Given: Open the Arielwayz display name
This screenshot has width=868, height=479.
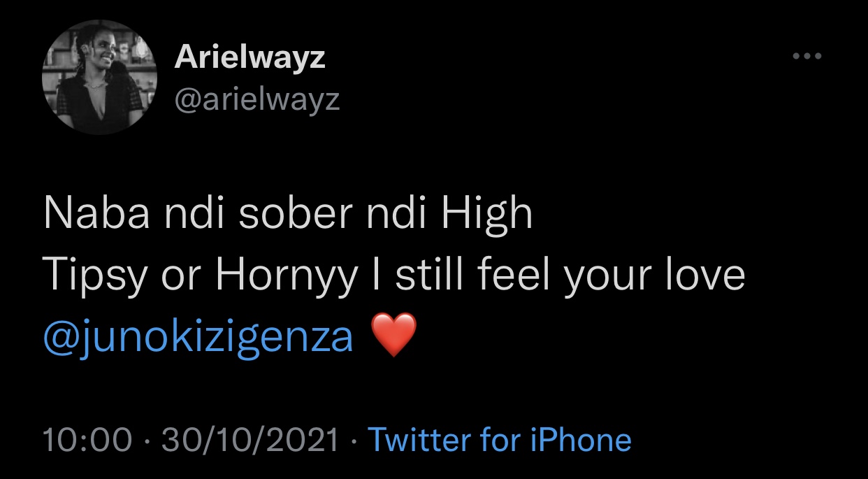Looking at the screenshot, I should click(x=249, y=57).
